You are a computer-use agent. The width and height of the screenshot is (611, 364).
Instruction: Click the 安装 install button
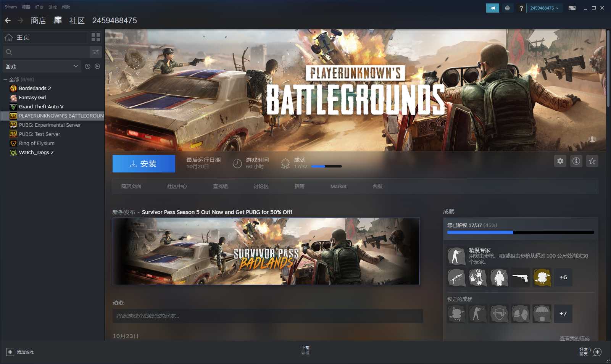[x=144, y=164]
